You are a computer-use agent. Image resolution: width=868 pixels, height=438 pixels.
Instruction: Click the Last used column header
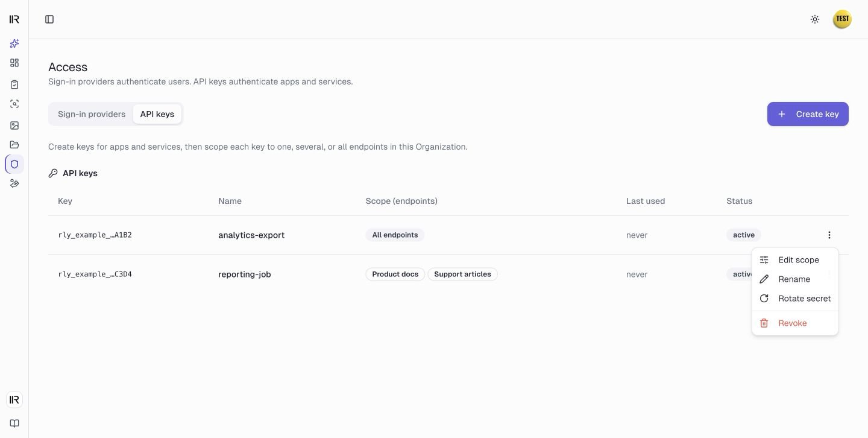click(x=646, y=202)
